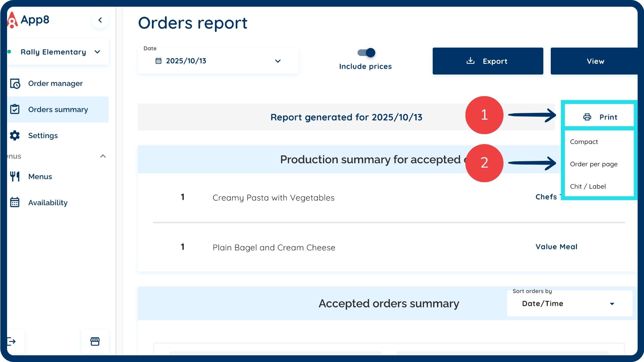Select Compact print option
This screenshot has width=644, height=362.
584,142
